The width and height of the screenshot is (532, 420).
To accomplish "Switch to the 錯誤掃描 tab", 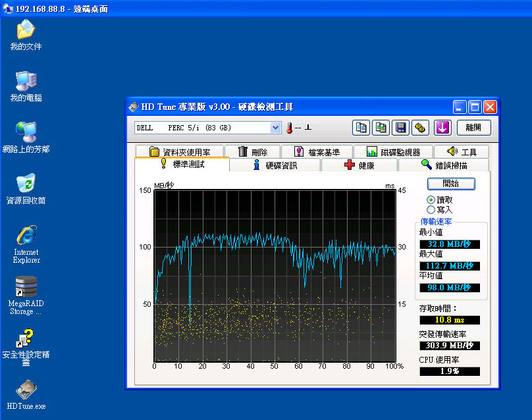I will (x=447, y=165).
